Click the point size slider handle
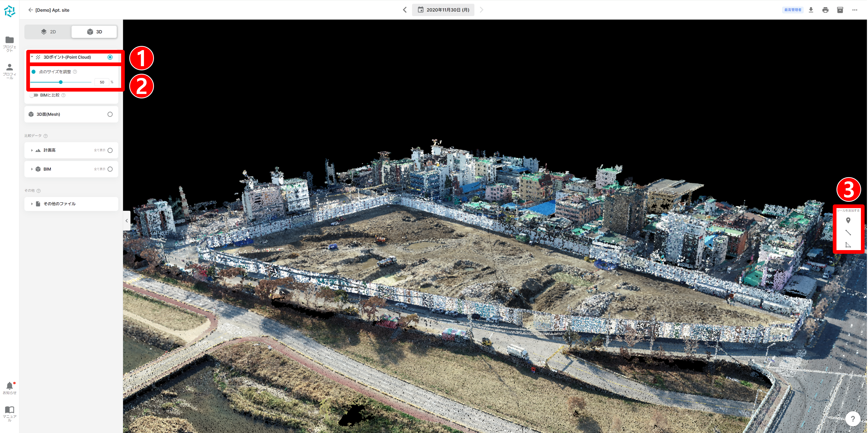This screenshot has width=868, height=433. point(61,82)
